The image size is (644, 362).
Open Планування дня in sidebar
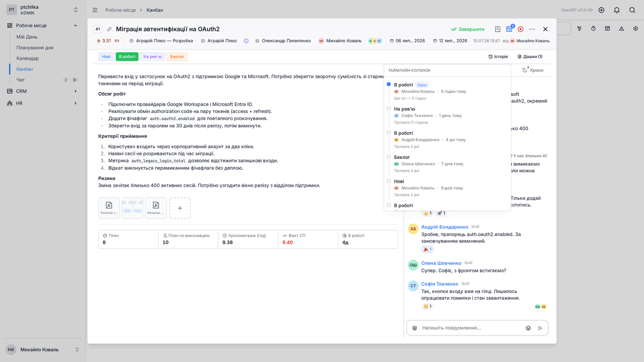35,47
